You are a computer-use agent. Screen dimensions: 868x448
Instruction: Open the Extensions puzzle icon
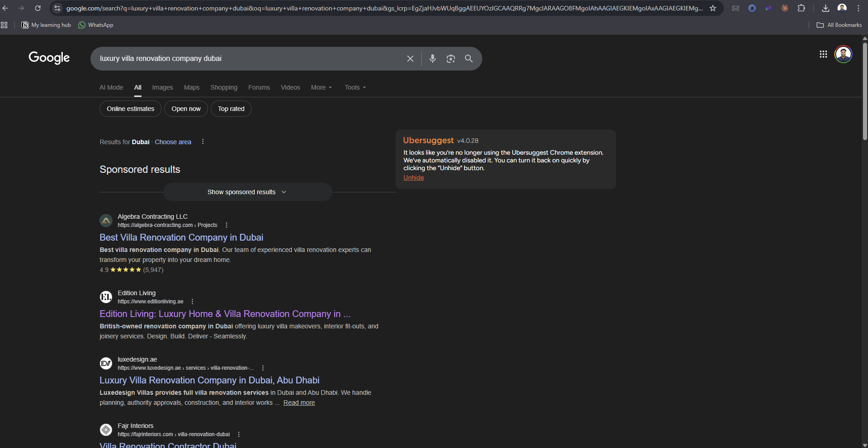point(802,8)
